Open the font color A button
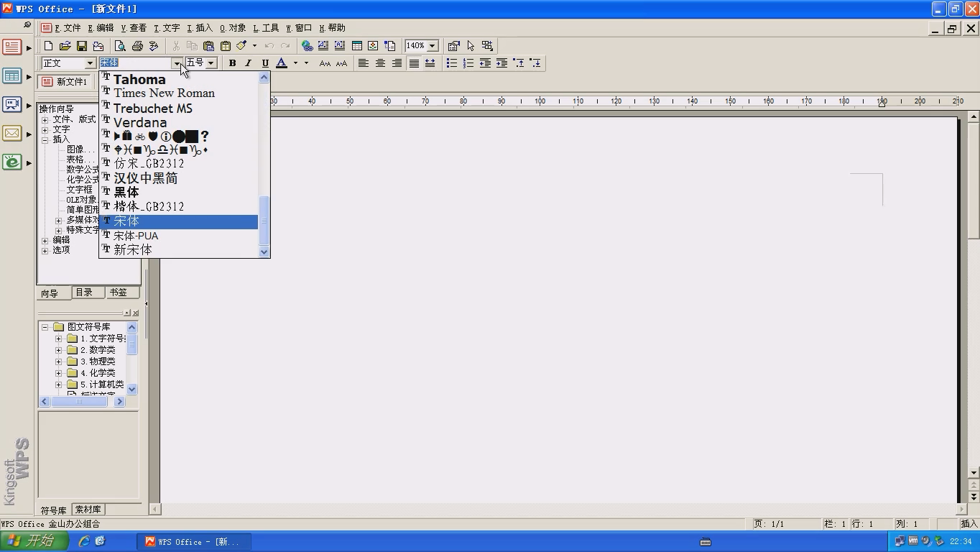This screenshot has width=980, height=552. coord(282,63)
